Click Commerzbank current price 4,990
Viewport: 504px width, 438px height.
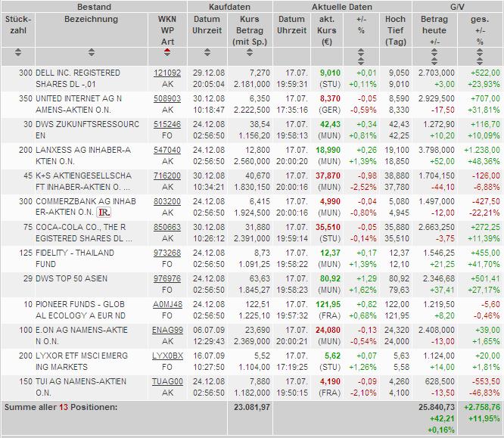(330, 201)
